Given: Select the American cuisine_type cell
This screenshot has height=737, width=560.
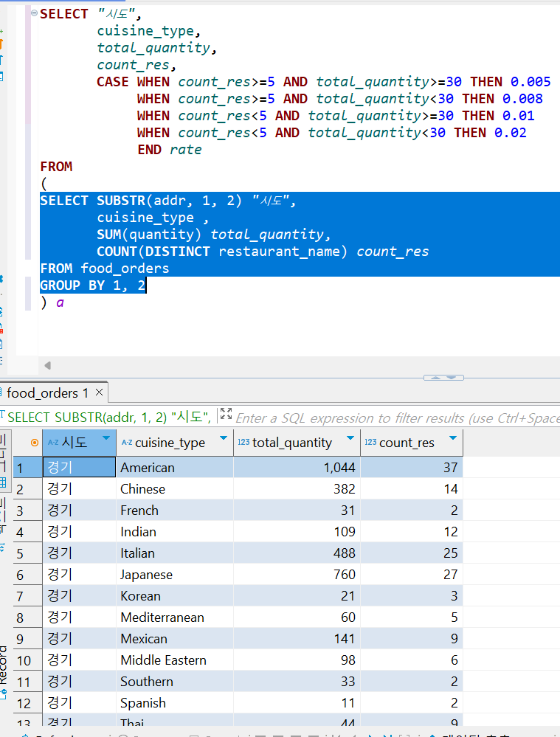Looking at the screenshot, I should pyautogui.click(x=174, y=468).
